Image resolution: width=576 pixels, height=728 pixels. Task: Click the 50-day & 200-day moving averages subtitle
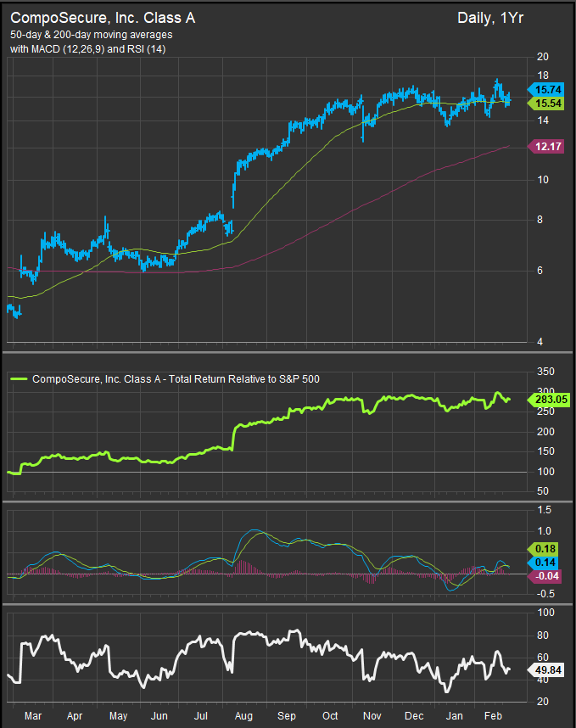click(92, 35)
